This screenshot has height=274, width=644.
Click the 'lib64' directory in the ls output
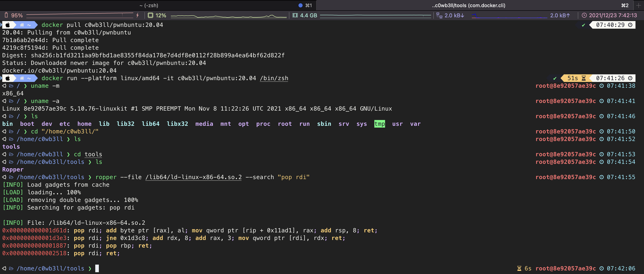pos(151,124)
